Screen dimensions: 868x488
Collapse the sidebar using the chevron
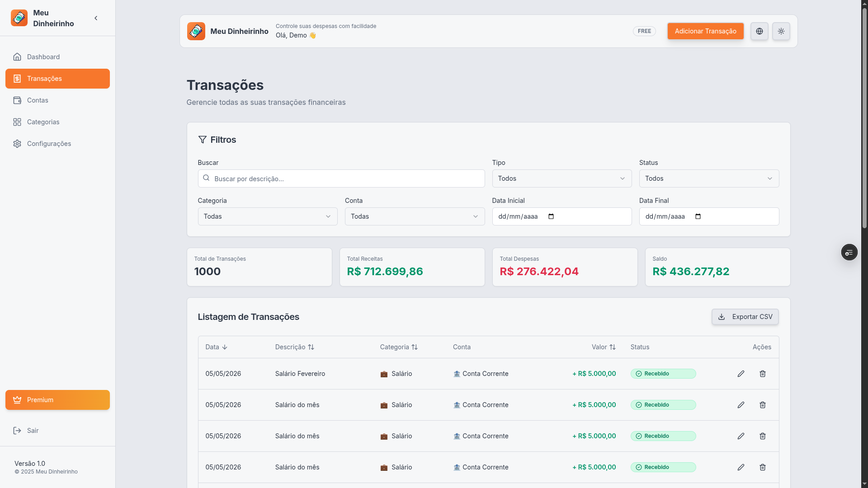point(96,18)
